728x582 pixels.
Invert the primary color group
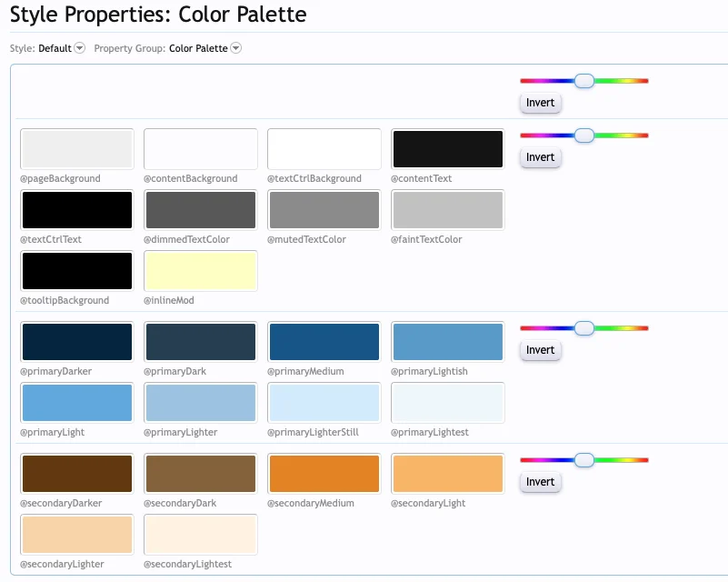pyautogui.click(x=540, y=349)
